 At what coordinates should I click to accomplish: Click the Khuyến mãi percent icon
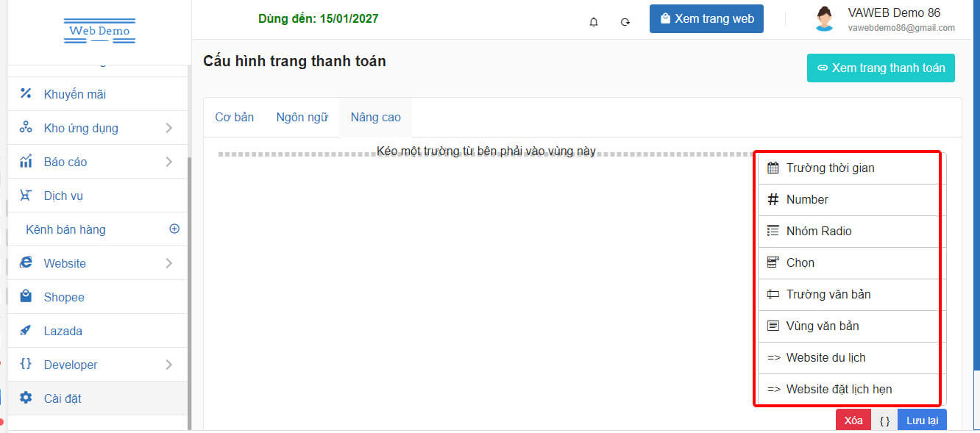click(26, 93)
